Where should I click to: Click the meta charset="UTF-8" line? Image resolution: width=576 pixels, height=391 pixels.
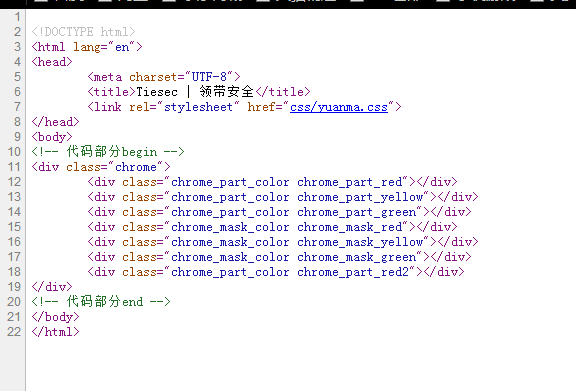coord(164,77)
